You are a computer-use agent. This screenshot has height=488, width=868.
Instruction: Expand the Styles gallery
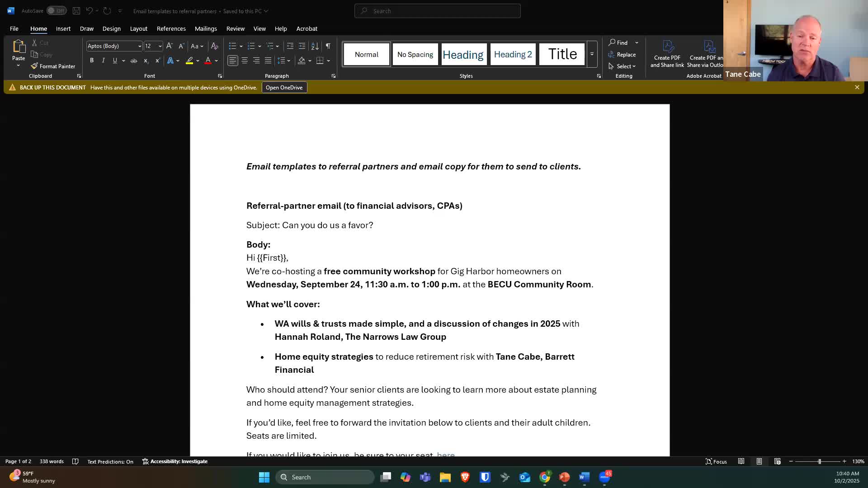[x=592, y=54]
